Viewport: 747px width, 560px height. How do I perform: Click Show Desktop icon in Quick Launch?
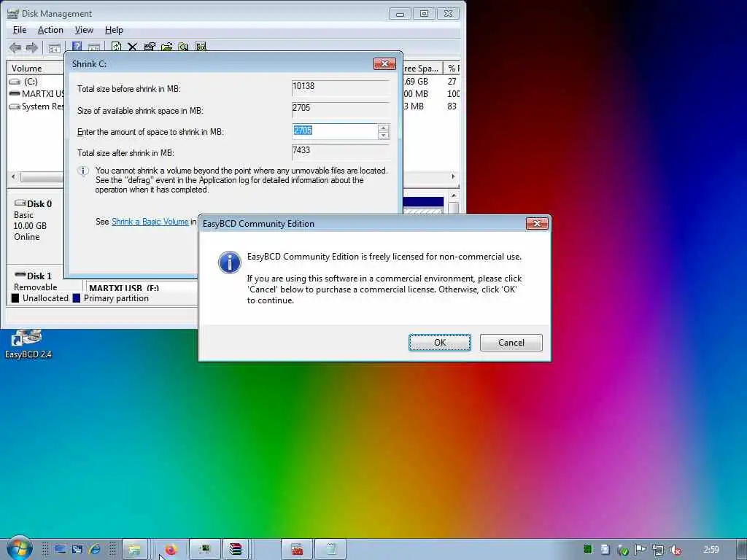(60, 550)
